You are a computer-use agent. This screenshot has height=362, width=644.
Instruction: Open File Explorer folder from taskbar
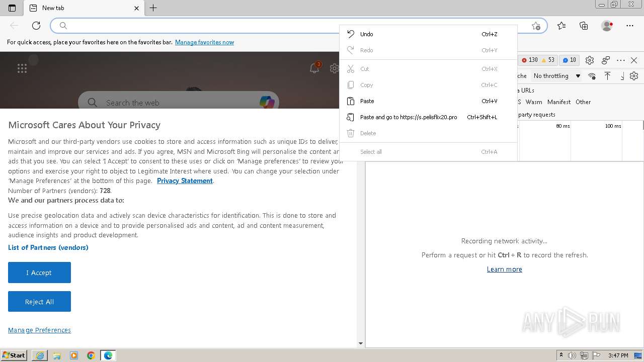coord(57,355)
